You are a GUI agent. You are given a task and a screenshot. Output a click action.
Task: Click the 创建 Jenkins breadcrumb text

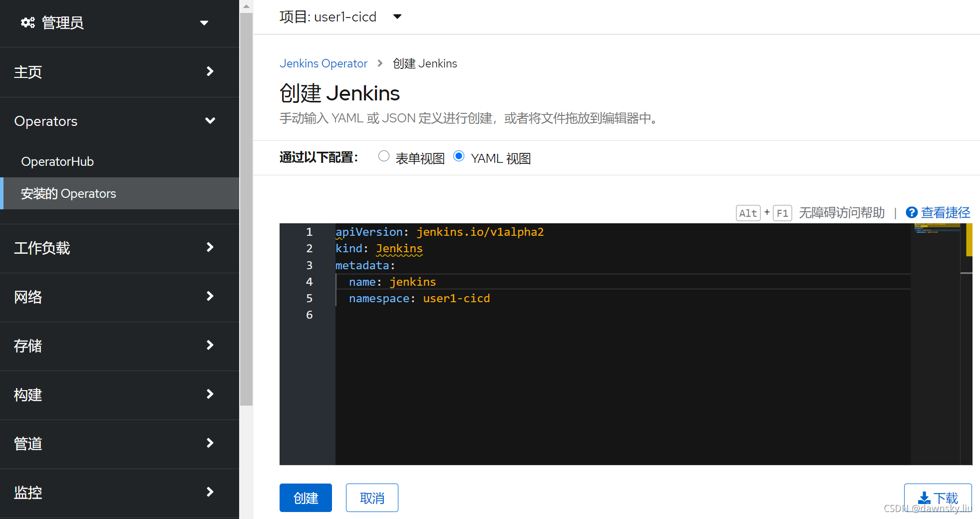425,63
